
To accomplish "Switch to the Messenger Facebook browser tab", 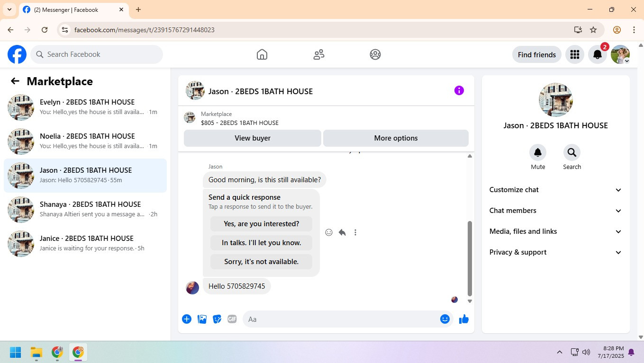I will [73, 10].
